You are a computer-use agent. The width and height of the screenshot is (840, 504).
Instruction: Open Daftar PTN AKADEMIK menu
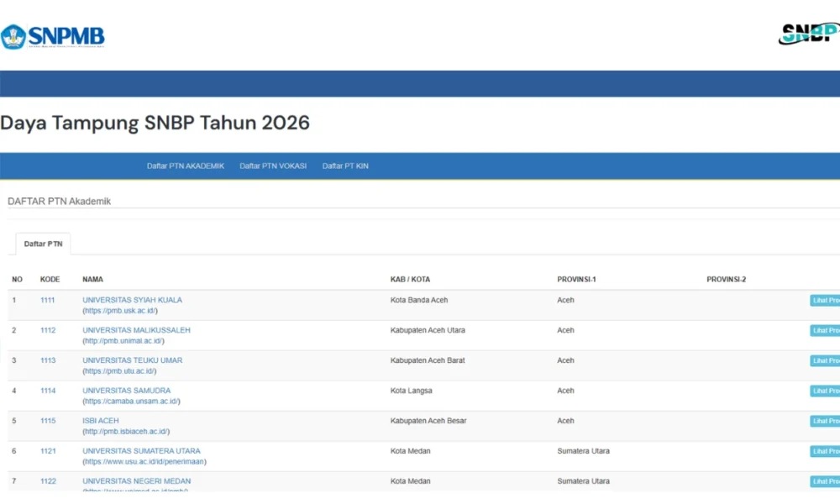coord(186,166)
